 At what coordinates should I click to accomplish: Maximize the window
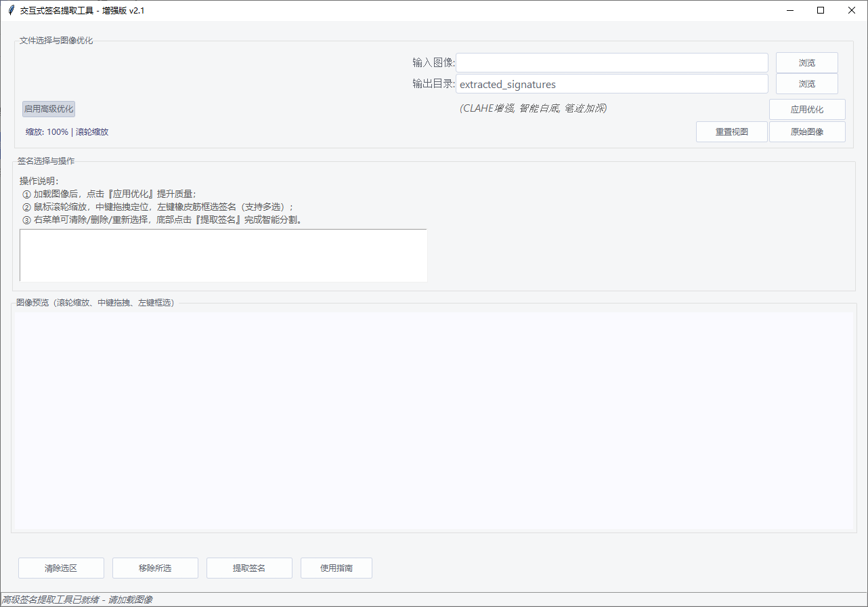point(821,10)
